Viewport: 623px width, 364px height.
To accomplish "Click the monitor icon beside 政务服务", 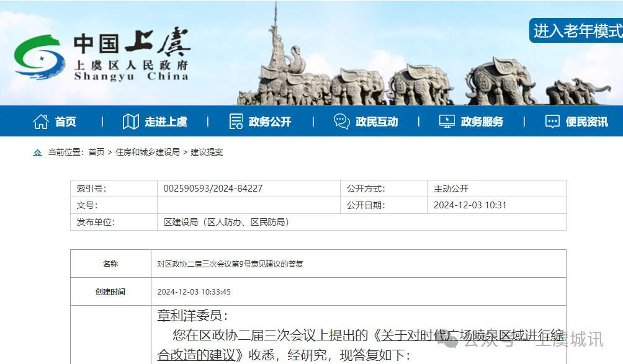I will click(447, 122).
